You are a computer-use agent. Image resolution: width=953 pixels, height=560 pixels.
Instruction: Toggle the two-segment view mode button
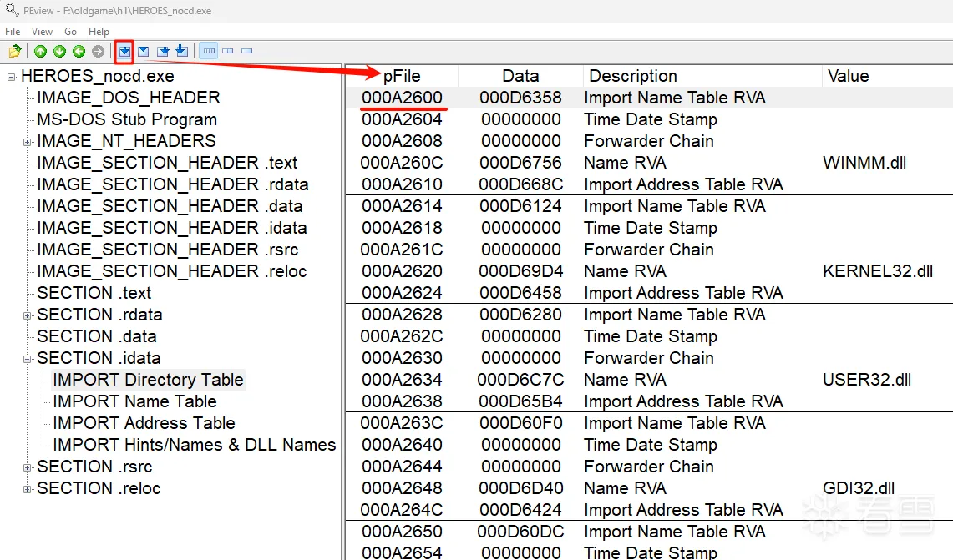tap(227, 52)
